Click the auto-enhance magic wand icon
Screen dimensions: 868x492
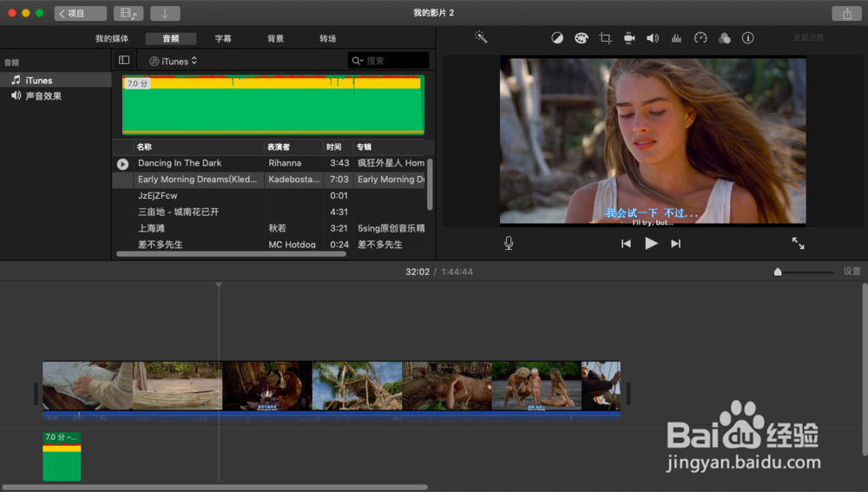[x=481, y=37]
